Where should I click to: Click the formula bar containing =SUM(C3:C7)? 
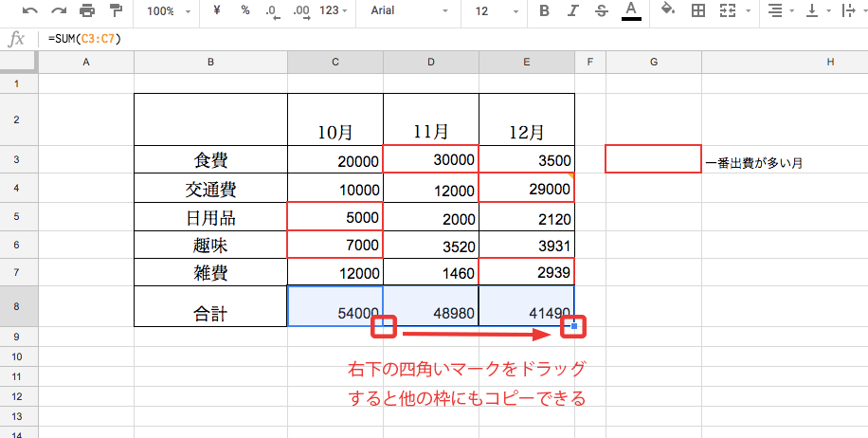(379, 38)
